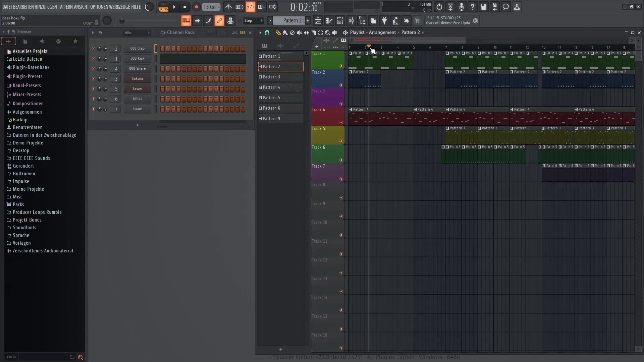Screen dimensions: 644x362
Task: Select the Magnet snap icon
Action: (267, 32)
